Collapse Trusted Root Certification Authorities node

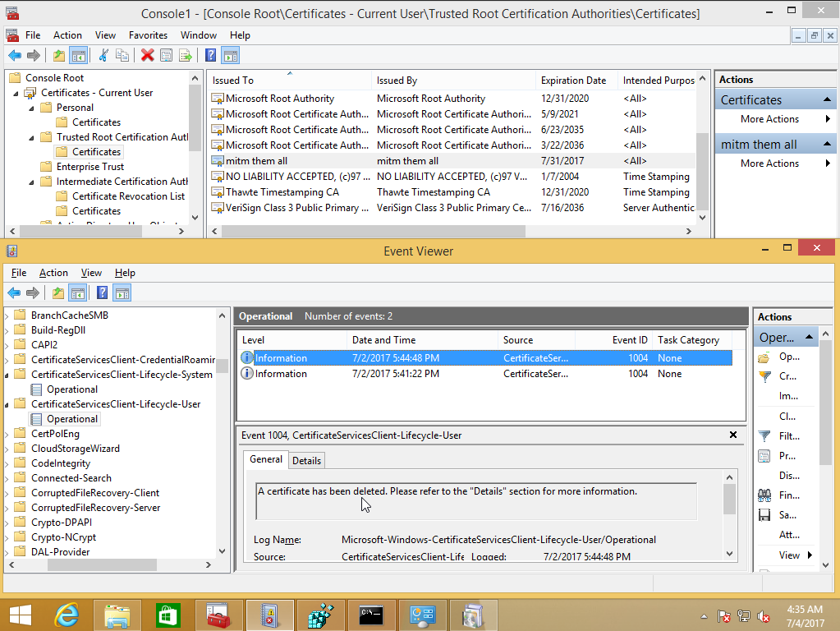(x=31, y=138)
